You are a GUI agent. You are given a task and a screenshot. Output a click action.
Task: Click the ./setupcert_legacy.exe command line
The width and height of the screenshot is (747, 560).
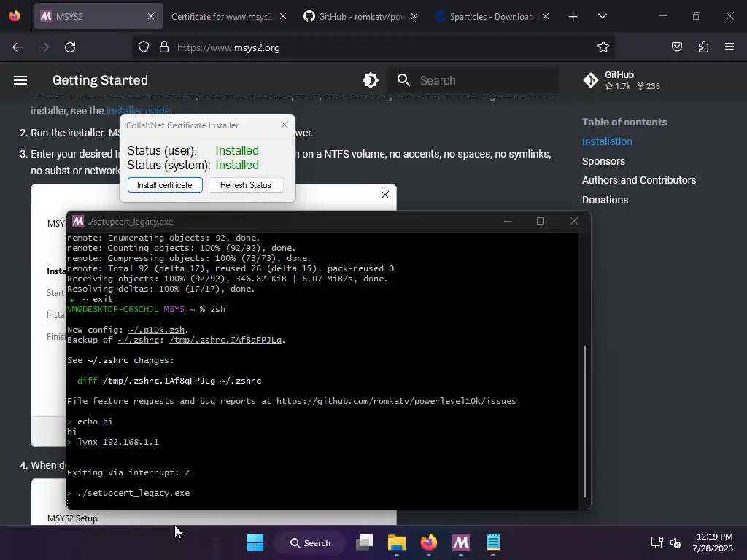pyautogui.click(x=133, y=493)
